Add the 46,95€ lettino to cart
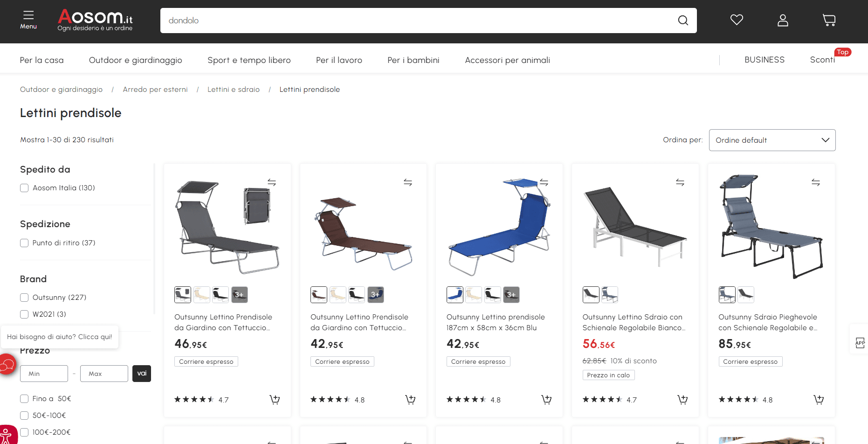This screenshot has width=868, height=444. click(x=275, y=400)
